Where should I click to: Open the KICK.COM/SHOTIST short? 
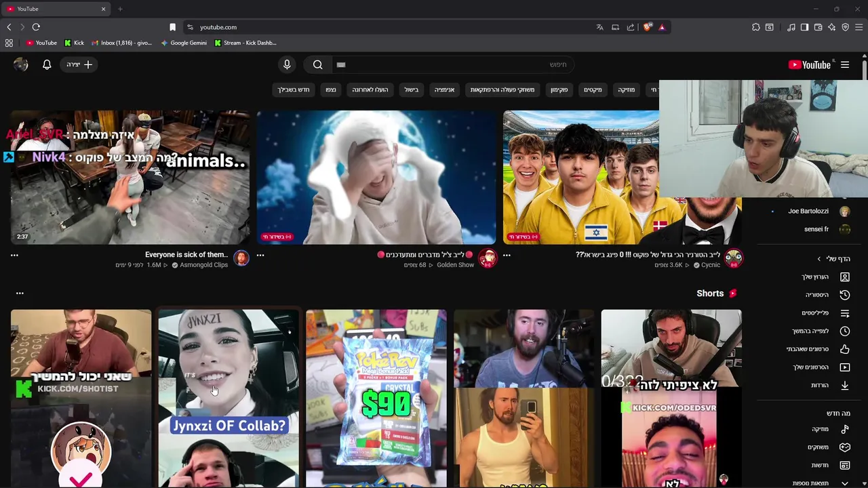pyautogui.click(x=81, y=399)
